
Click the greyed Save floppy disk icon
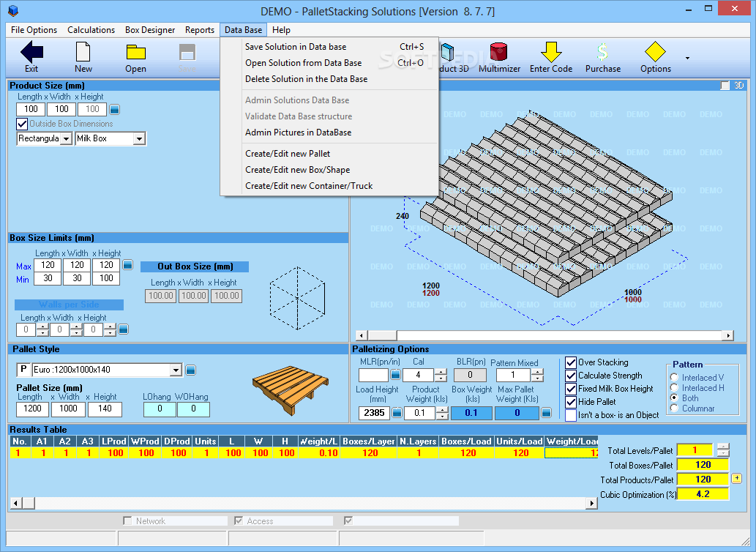(x=187, y=53)
